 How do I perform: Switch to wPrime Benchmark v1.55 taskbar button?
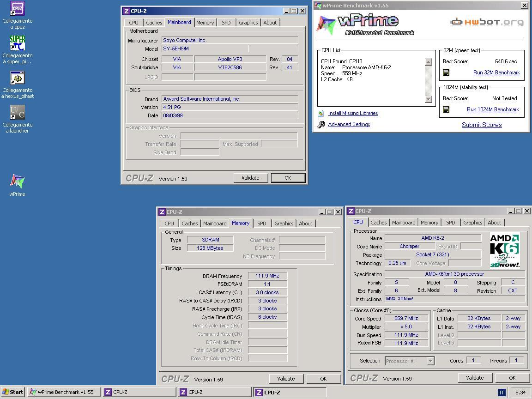click(x=64, y=392)
